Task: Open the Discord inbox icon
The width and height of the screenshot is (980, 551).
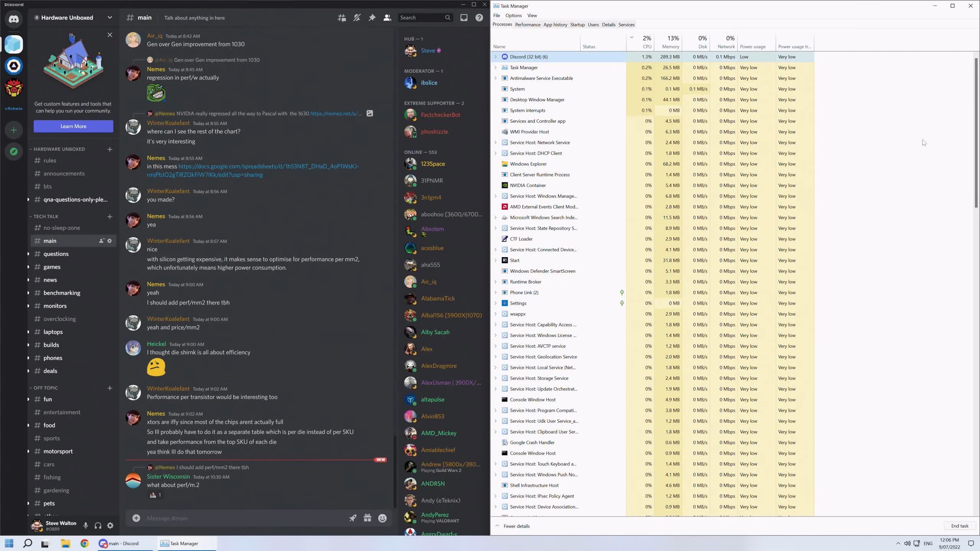Action: (x=464, y=18)
